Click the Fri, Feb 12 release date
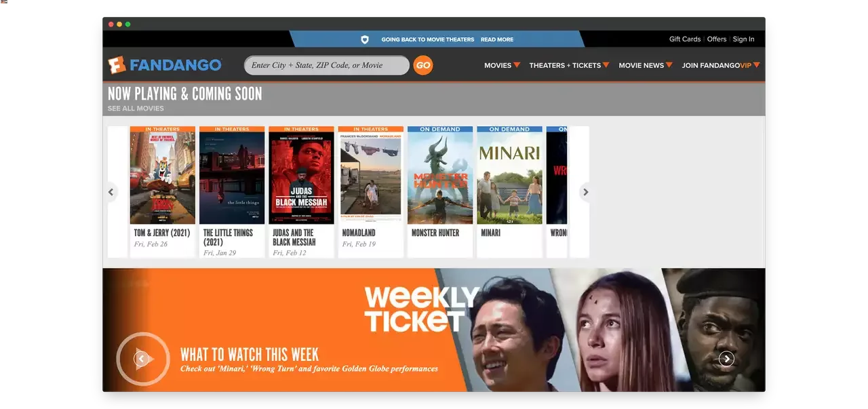Image resolution: width=868 pixels, height=409 pixels. click(290, 253)
